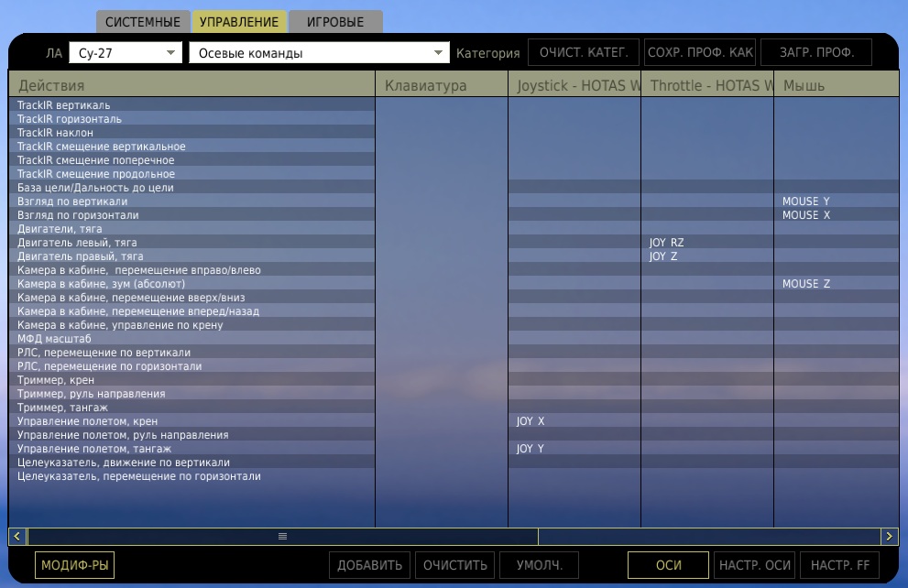Open НАСТР. FF force feedback settings
Viewport: 908px width, 588px height.
pyautogui.click(x=839, y=565)
